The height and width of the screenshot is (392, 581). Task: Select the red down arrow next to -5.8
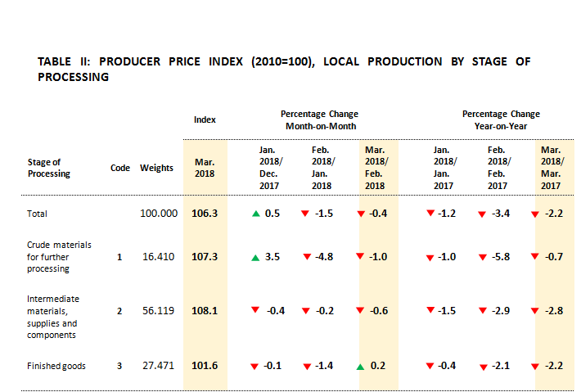[x=481, y=258]
